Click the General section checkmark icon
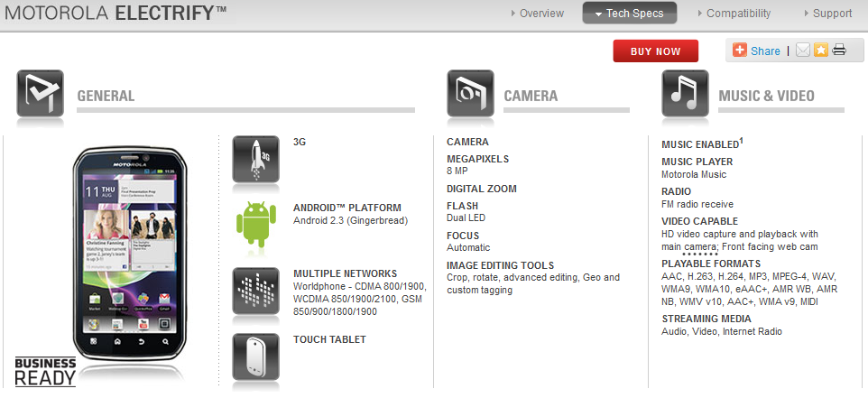The height and width of the screenshot is (398, 868). point(40,94)
